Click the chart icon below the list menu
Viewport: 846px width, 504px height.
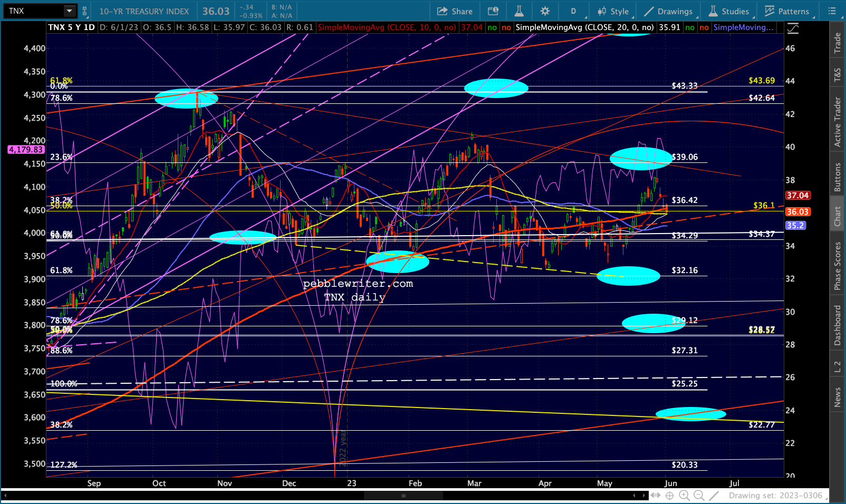click(793, 28)
